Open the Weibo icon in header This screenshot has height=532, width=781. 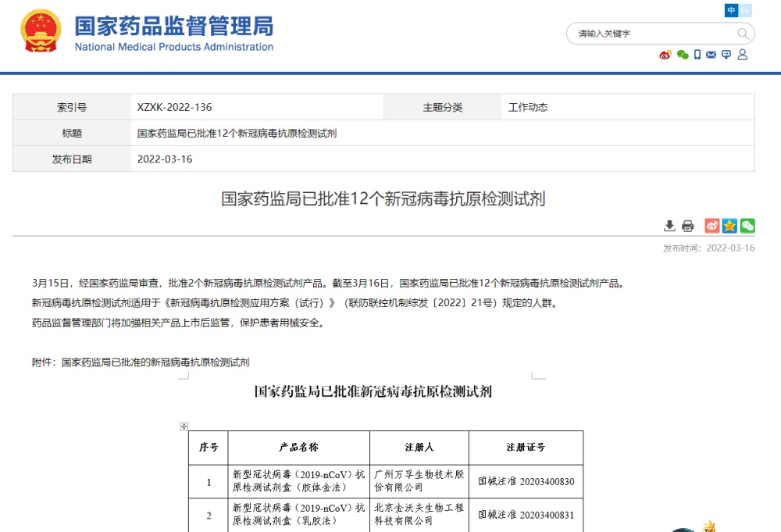[x=665, y=55]
